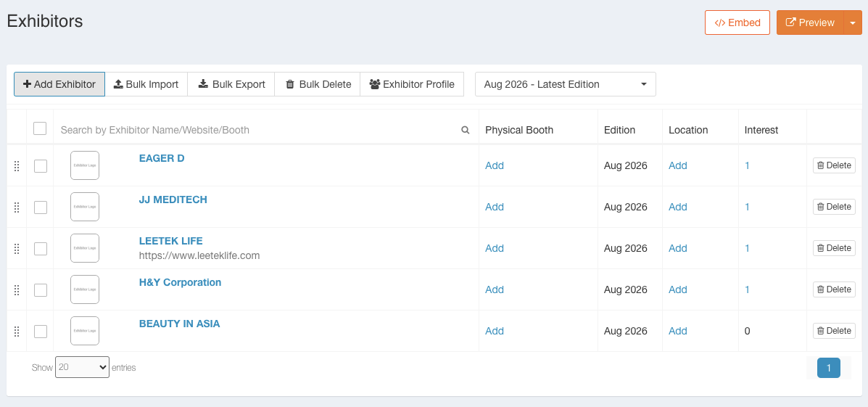Screen dimensions: 868x407
Task: Open the JJ MEDITECH exhibitor link
Action: coord(173,200)
